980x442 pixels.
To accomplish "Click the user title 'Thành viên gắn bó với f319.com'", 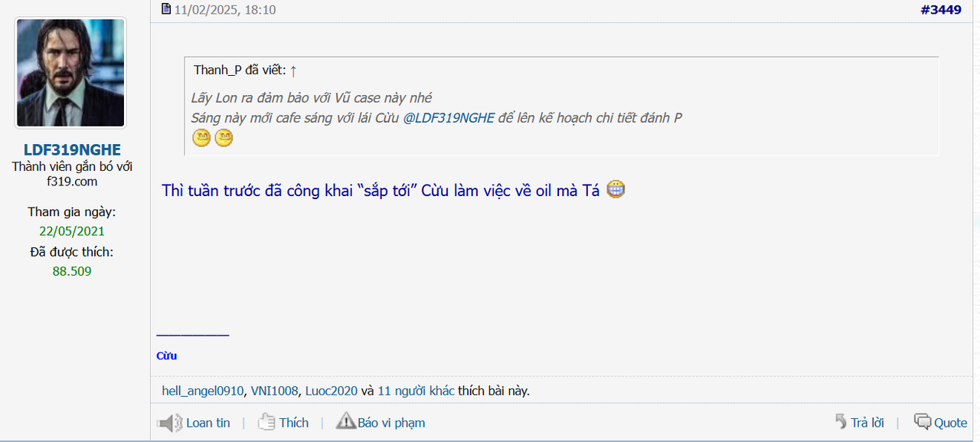I will click(x=72, y=174).
